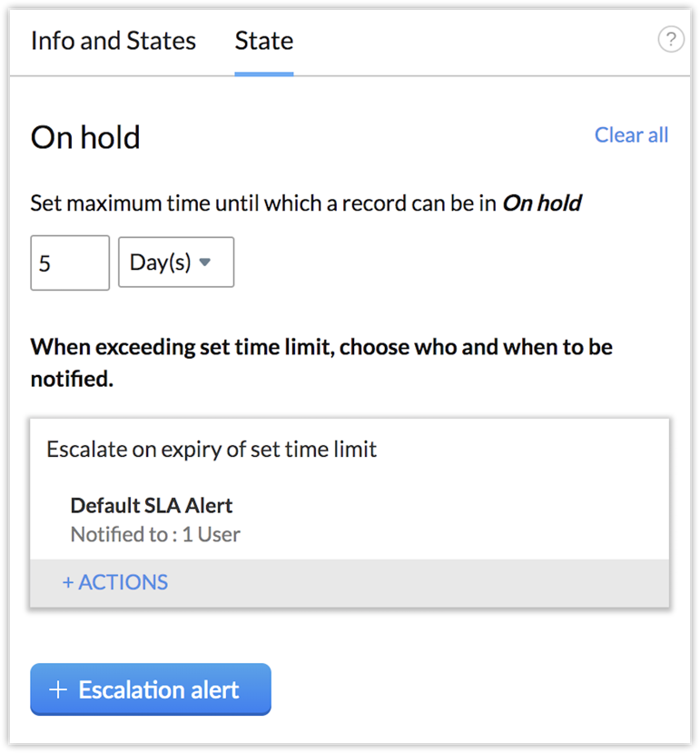Click the bold italic On hold text
The width and height of the screenshot is (700, 753).
[x=542, y=203]
